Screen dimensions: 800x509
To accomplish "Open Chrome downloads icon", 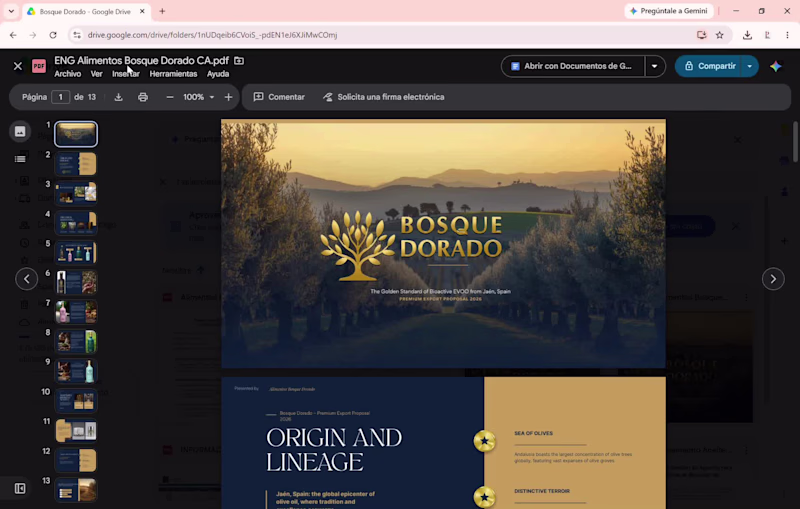I will 747,35.
